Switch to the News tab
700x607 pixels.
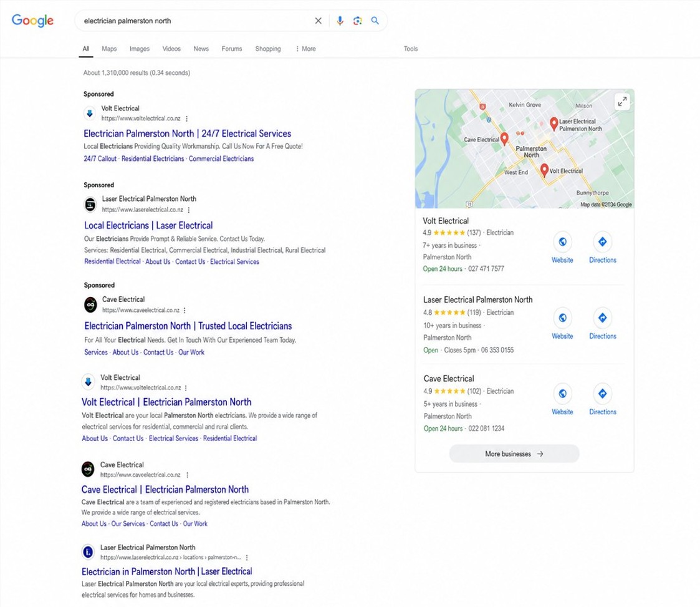201,49
